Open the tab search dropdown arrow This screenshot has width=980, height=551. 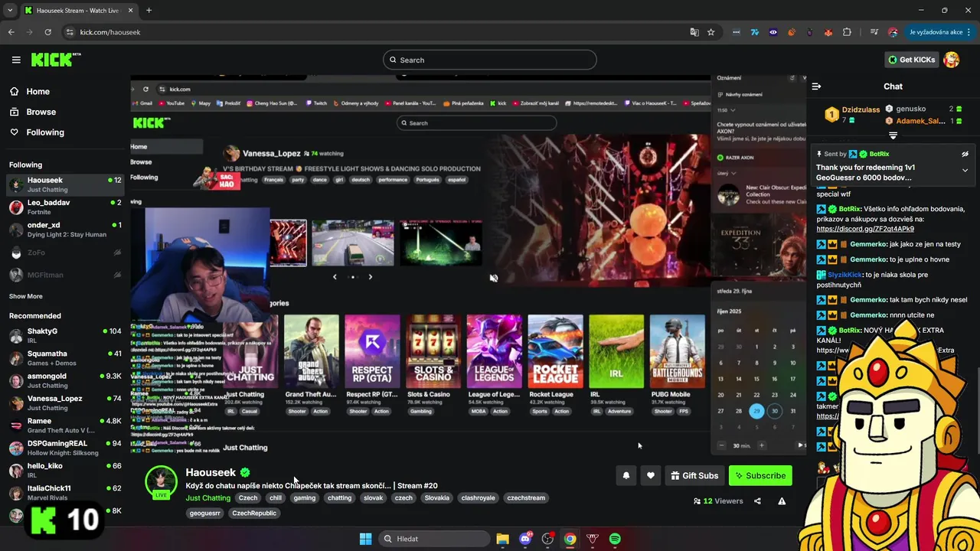pyautogui.click(x=10, y=10)
